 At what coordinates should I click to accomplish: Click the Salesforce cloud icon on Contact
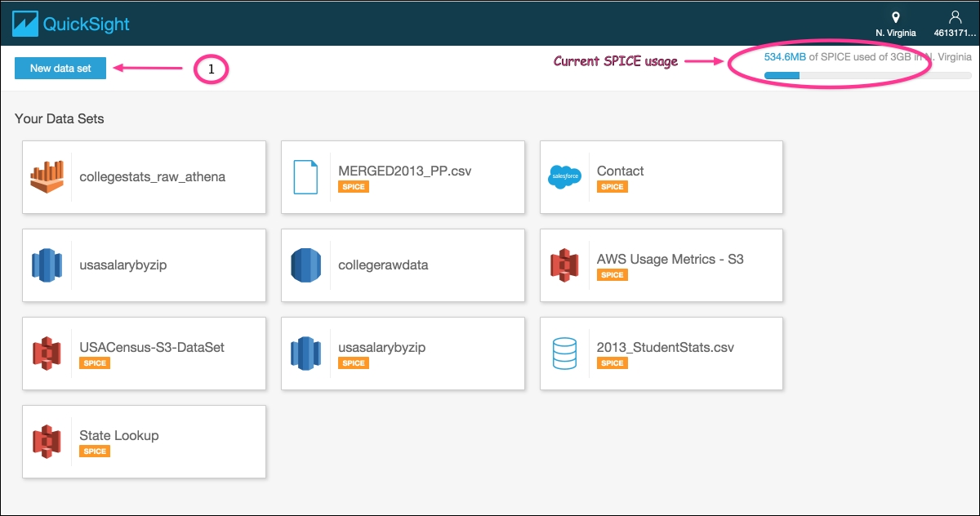(x=564, y=176)
